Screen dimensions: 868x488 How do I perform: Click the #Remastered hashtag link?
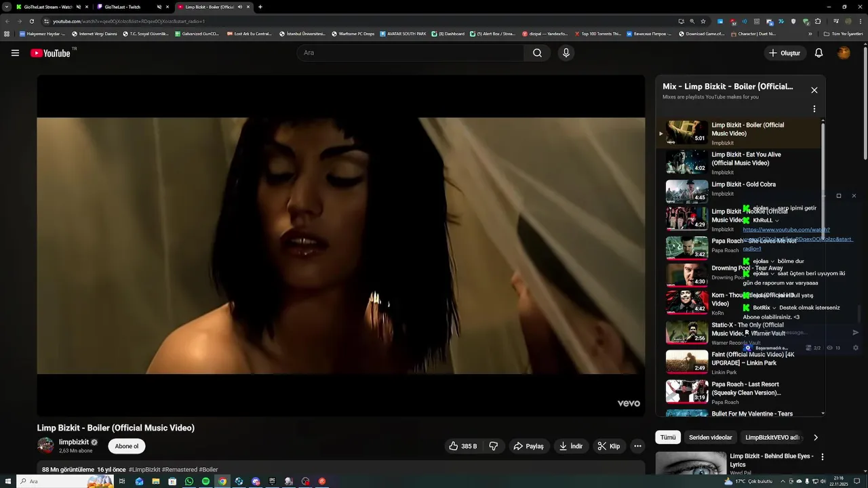click(x=180, y=470)
